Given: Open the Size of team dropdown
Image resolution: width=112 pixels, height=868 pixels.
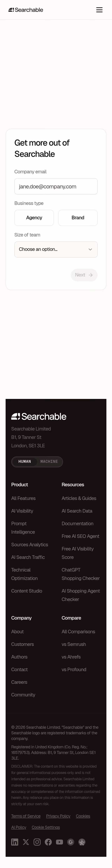Looking at the screenshot, I should 56,249.
